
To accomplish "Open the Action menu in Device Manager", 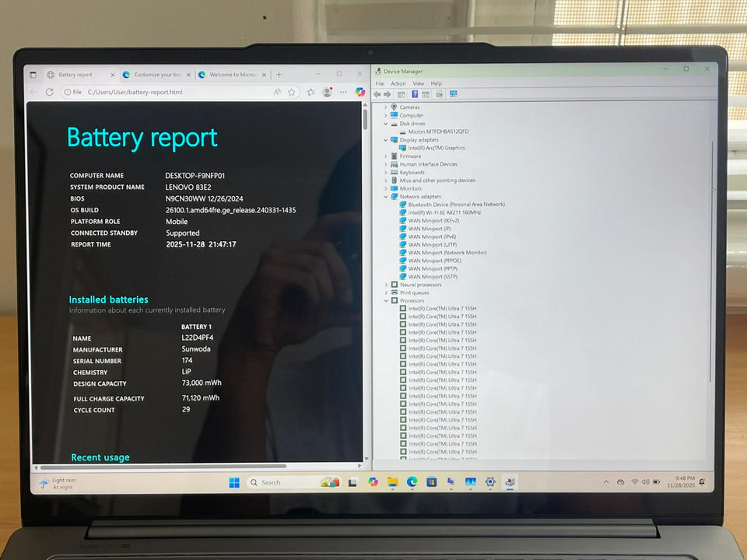I will click(x=398, y=83).
